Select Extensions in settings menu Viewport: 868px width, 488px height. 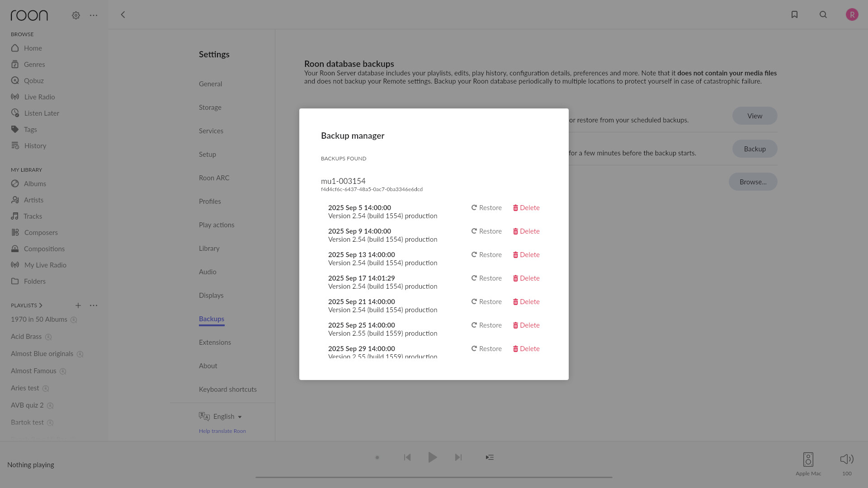coord(215,342)
